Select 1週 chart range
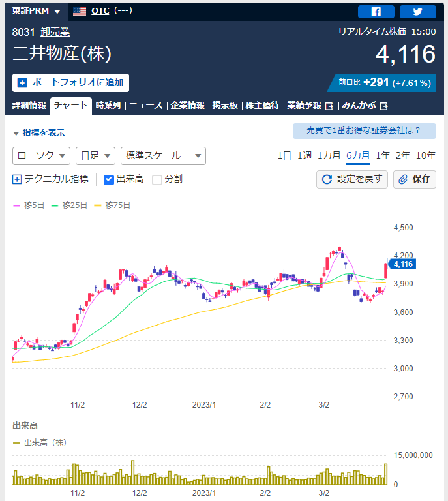Screen dimensions: 448x501 (305, 156)
